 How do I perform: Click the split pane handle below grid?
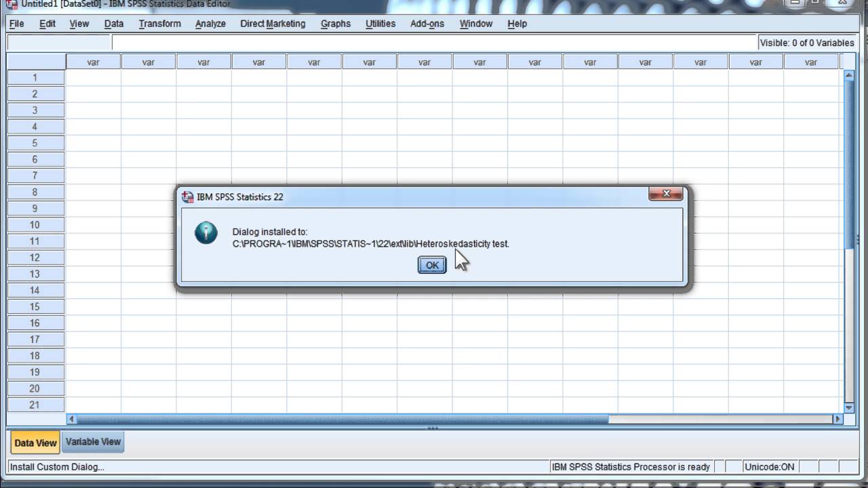[x=433, y=428]
